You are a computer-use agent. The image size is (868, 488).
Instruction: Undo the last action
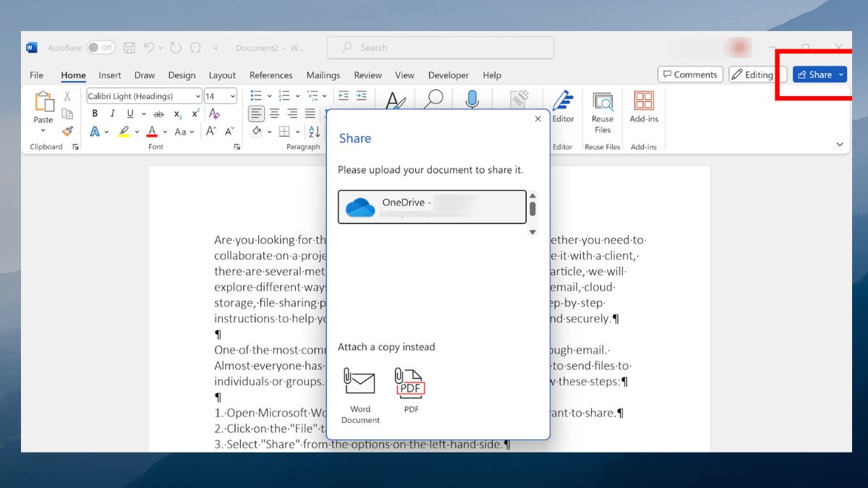tap(149, 48)
